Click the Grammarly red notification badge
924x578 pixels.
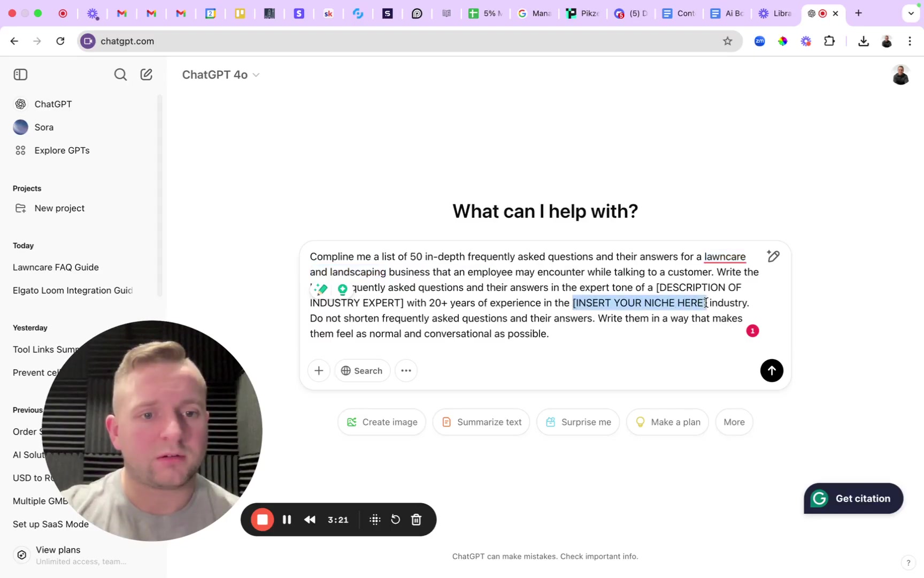(752, 331)
